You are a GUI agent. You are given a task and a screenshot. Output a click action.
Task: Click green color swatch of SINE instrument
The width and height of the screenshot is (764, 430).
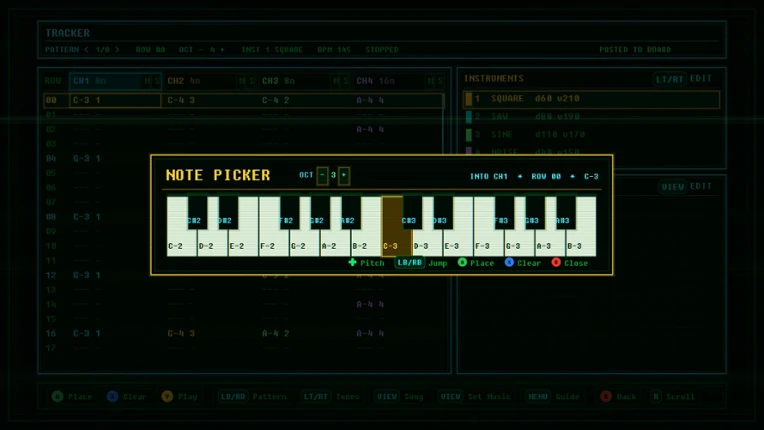pyautogui.click(x=469, y=134)
